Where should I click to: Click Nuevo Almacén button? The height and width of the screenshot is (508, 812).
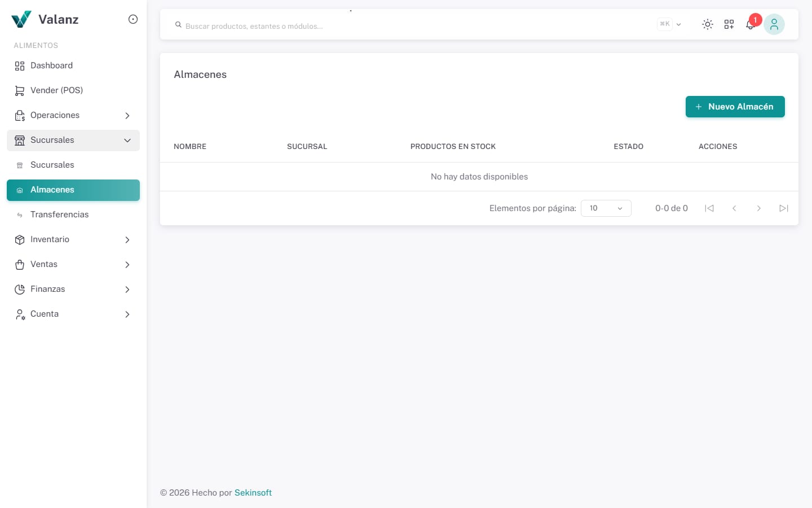[x=735, y=107]
